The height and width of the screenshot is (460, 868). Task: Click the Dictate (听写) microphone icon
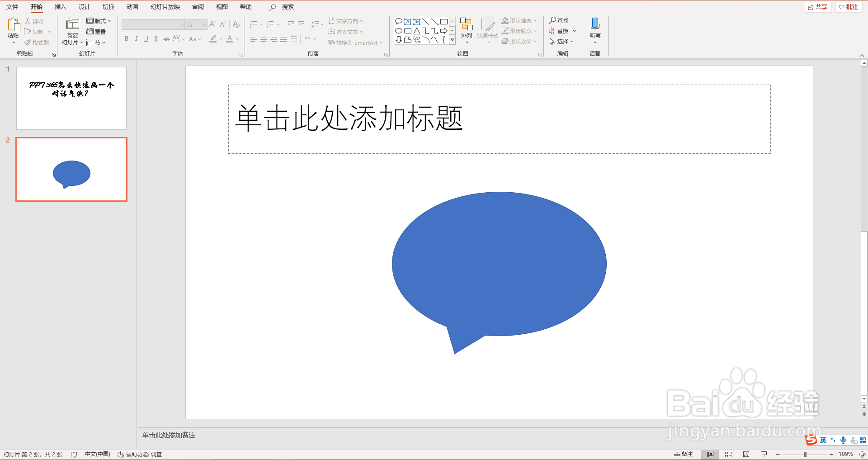(x=595, y=24)
